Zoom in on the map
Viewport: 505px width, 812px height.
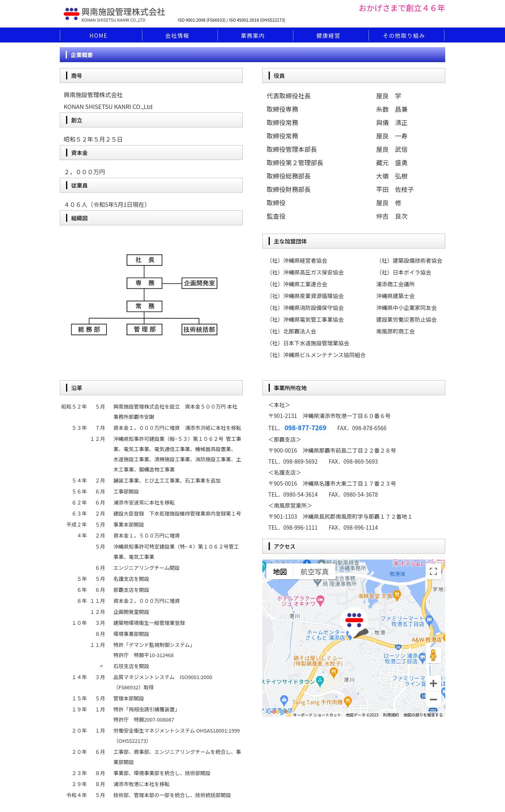point(433,683)
